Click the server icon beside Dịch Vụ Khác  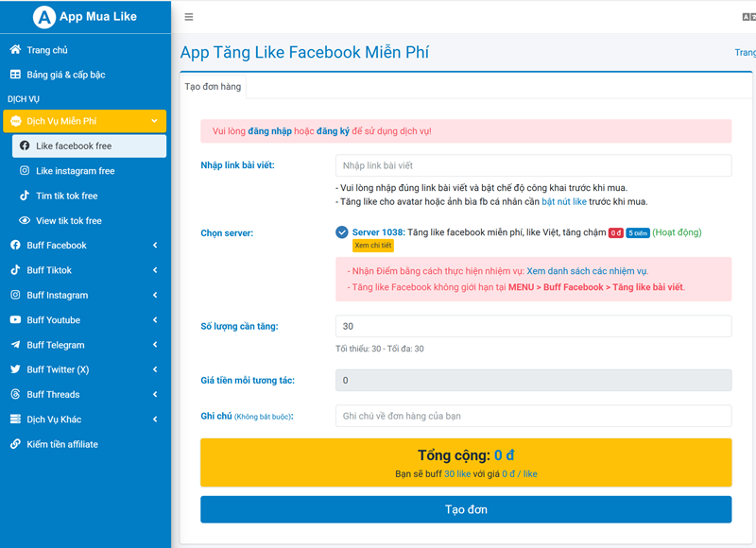click(x=15, y=419)
